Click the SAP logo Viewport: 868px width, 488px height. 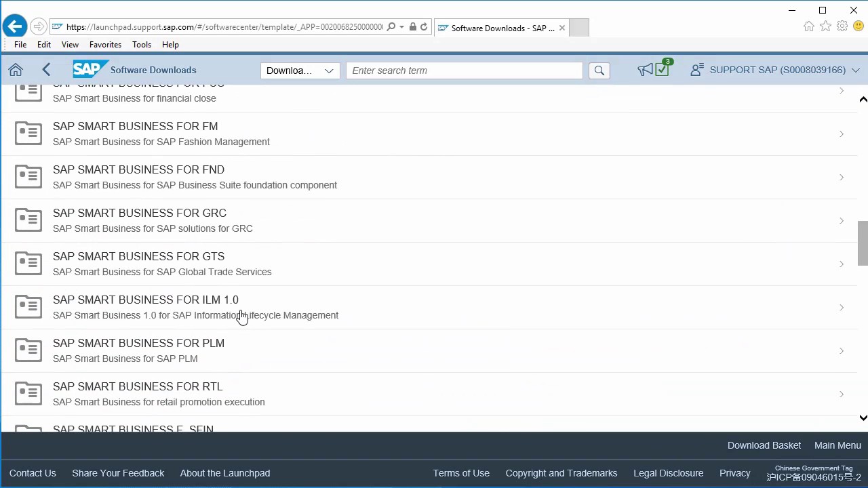click(90, 69)
